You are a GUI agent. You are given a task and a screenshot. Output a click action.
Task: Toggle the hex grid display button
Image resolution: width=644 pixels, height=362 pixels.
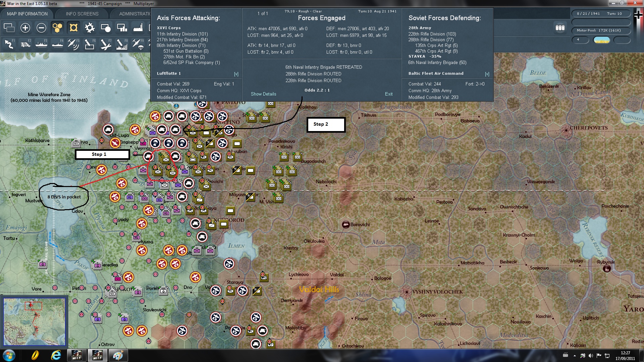coord(57,28)
